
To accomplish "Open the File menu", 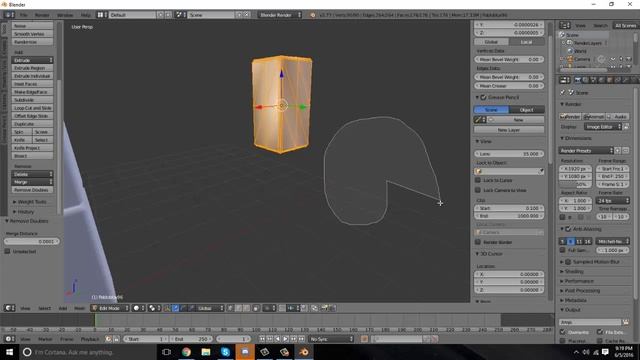I will pyautogui.click(x=24, y=15).
